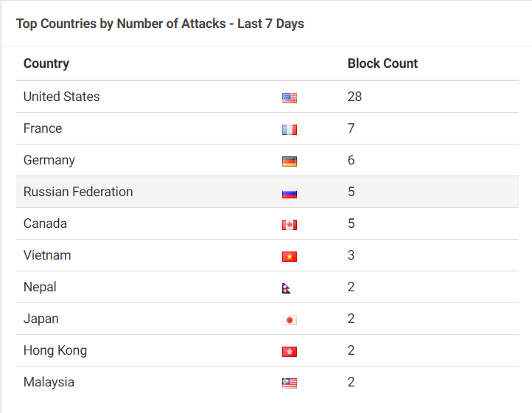The width and height of the screenshot is (532, 413).
Task: Click the Vietnam flag icon
Action: pos(290,257)
